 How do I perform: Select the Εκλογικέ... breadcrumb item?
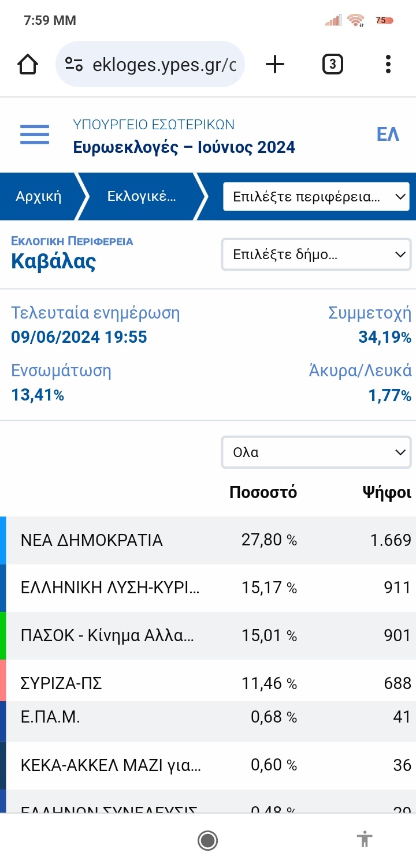pos(142,196)
